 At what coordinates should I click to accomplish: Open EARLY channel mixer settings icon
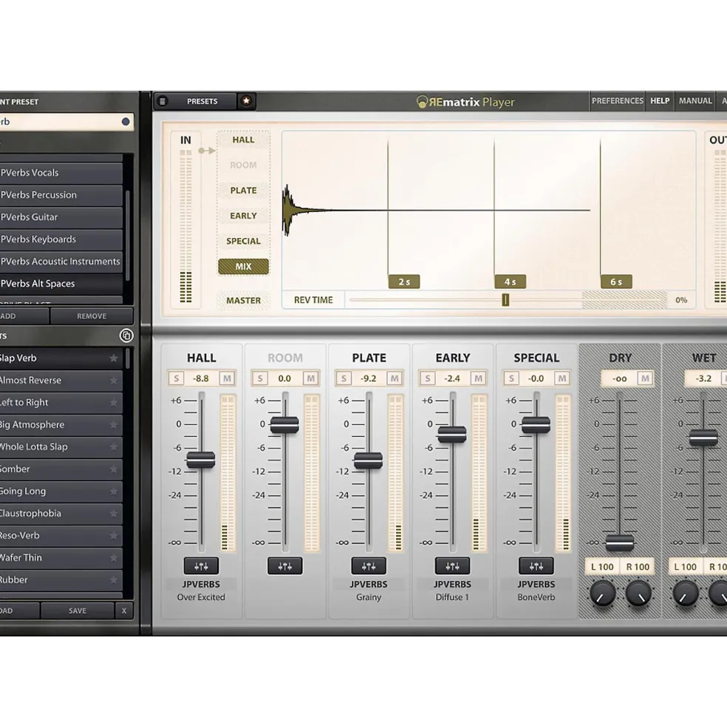tap(452, 566)
